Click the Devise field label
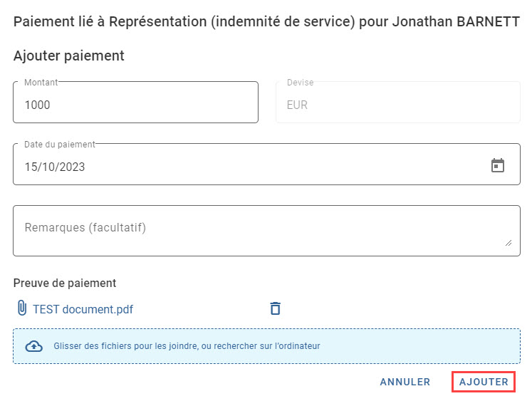Viewport: 532px width, 396px height. pos(301,83)
